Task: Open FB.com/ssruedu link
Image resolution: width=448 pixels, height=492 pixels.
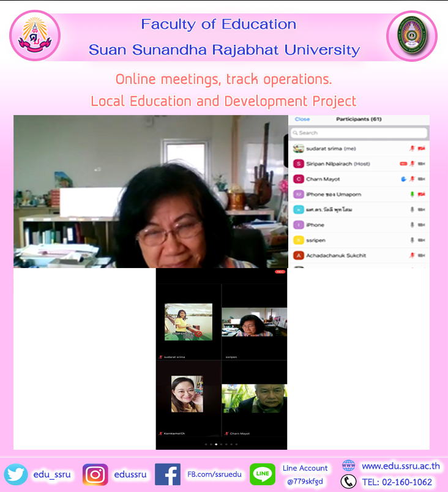Action: [x=214, y=475]
